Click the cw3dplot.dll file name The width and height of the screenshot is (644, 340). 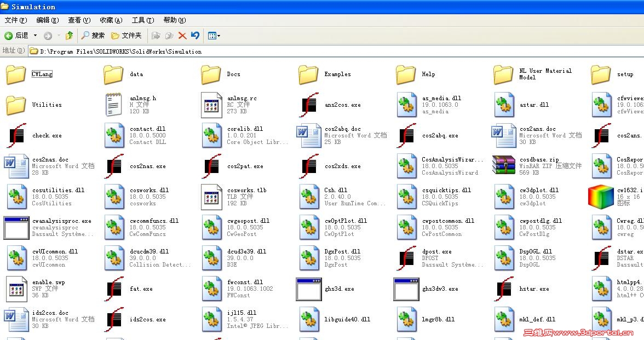click(x=539, y=190)
